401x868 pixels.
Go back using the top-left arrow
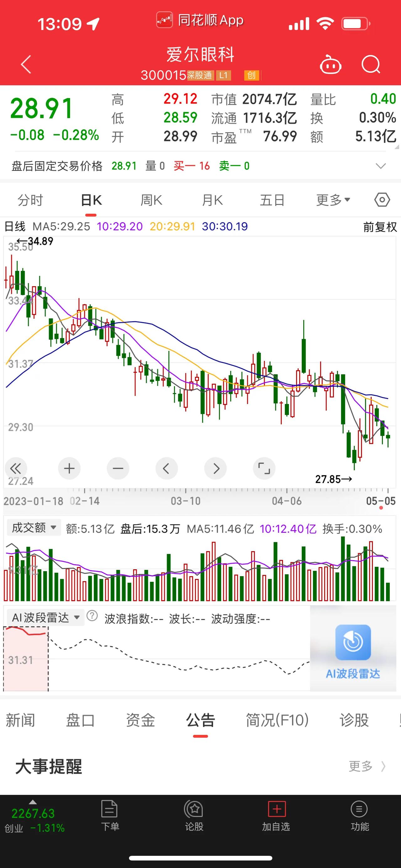[x=26, y=64]
